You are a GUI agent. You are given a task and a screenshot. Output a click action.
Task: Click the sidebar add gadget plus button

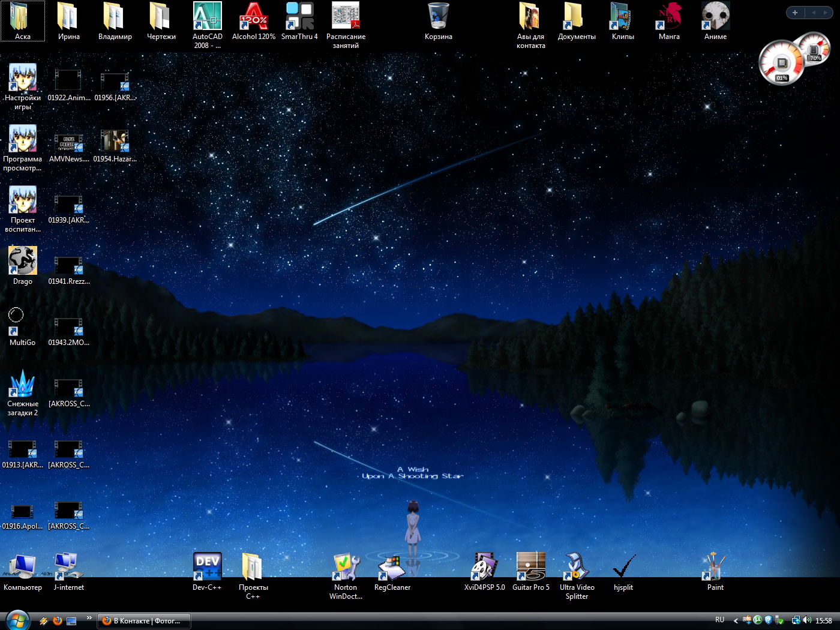click(x=795, y=13)
